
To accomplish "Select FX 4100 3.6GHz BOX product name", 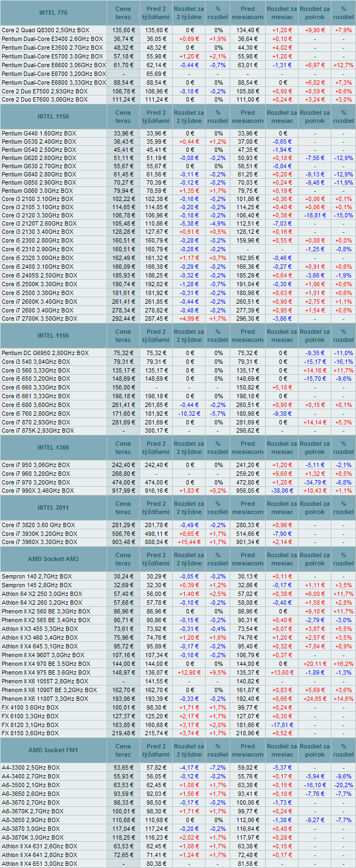I will (30, 707).
